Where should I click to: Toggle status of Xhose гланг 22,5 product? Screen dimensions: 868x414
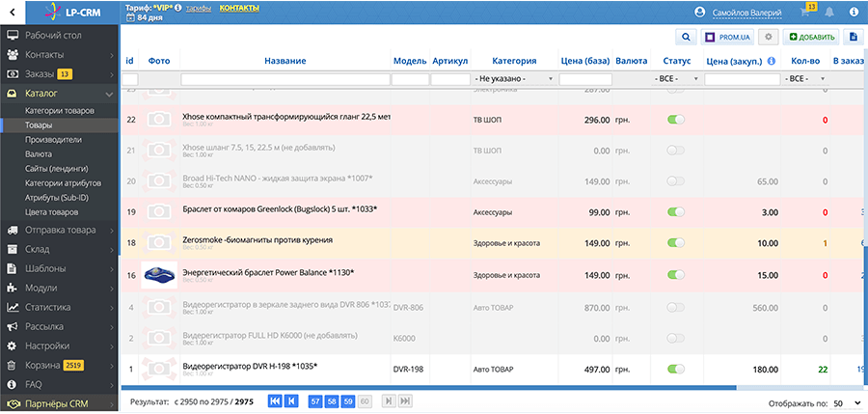(676, 120)
